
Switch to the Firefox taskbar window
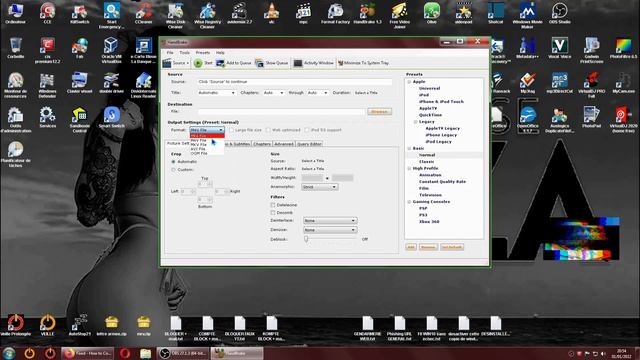tap(87, 353)
